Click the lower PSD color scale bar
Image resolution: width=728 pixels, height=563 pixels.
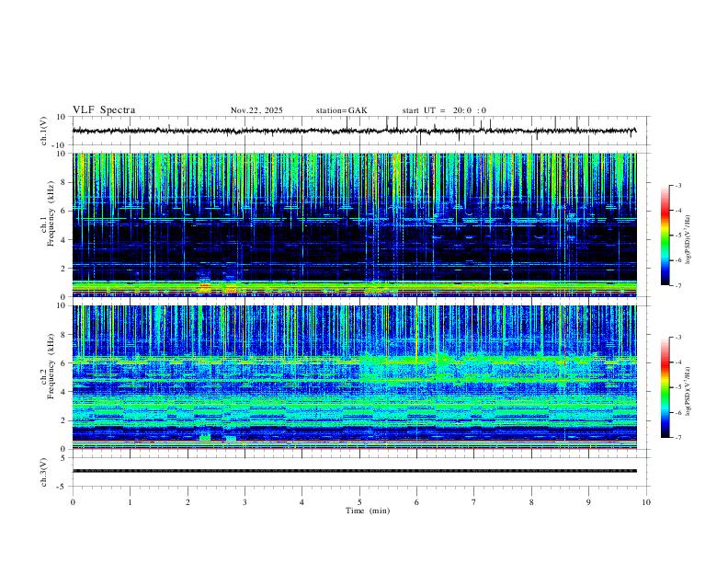665,387
